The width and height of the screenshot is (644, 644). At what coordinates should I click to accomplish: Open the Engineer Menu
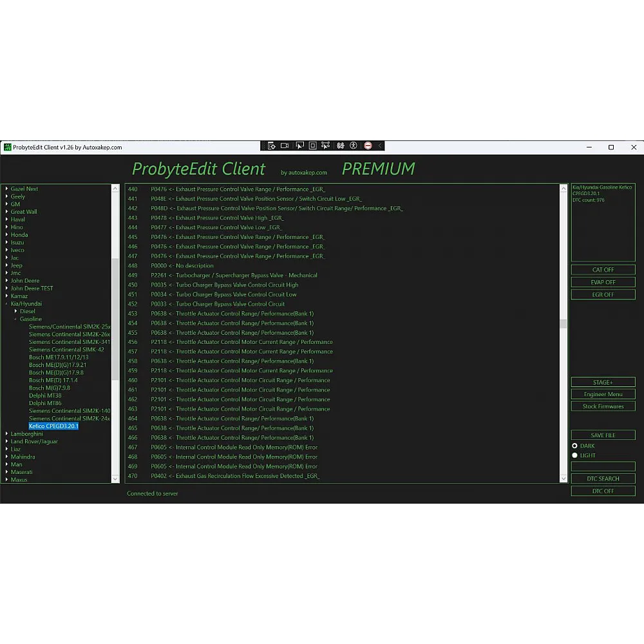pos(603,394)
